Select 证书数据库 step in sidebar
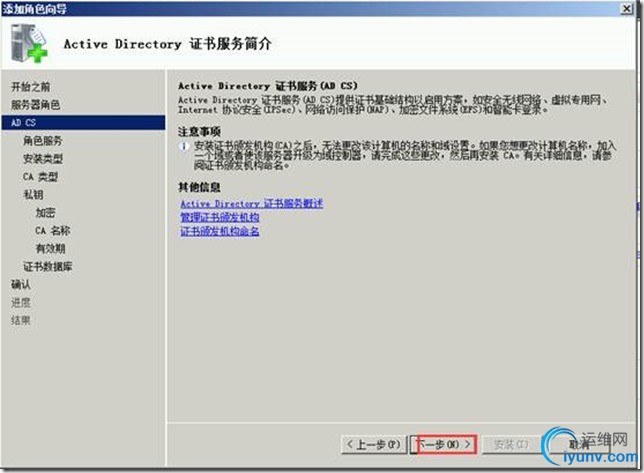Image resolution: width=644 pixels, height=473 pixels. 48,266
